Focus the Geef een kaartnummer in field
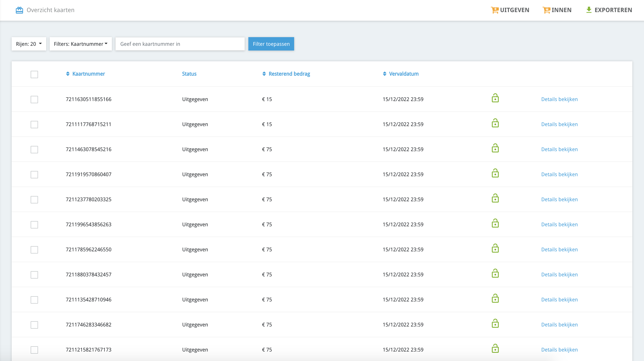644x361 pixels. [180, 44]
